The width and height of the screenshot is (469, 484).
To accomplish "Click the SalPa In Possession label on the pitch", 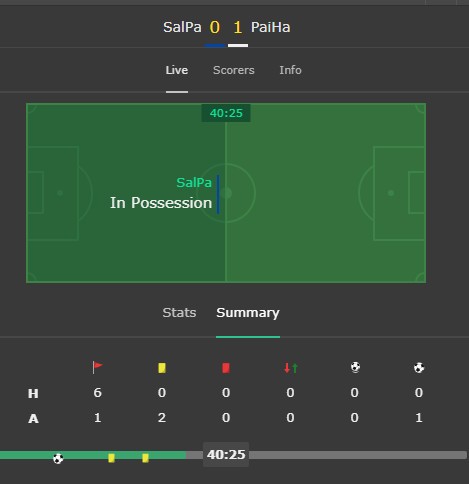I will (161, 193).
